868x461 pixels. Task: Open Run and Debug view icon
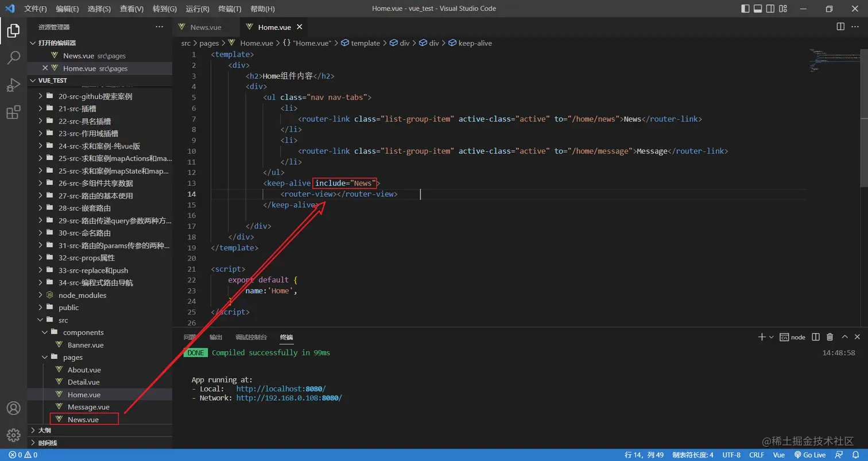click(x=13, y=85)
